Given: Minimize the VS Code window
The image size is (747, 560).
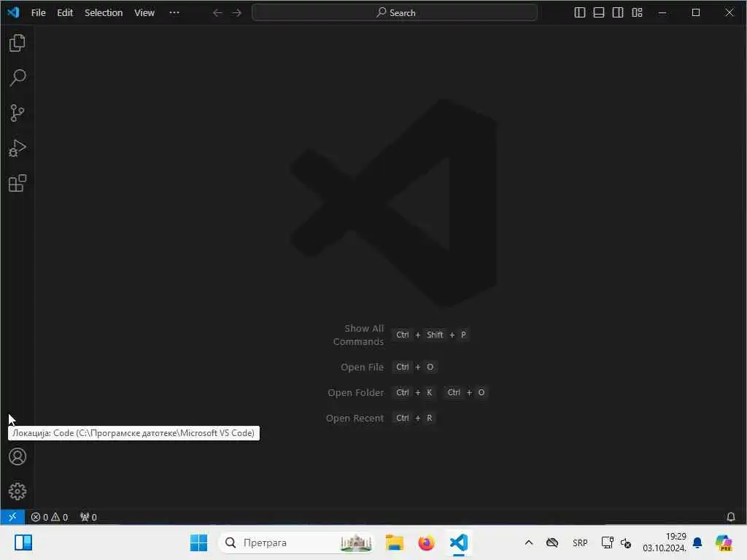Looking at the screenshot, I should point(662,13).
